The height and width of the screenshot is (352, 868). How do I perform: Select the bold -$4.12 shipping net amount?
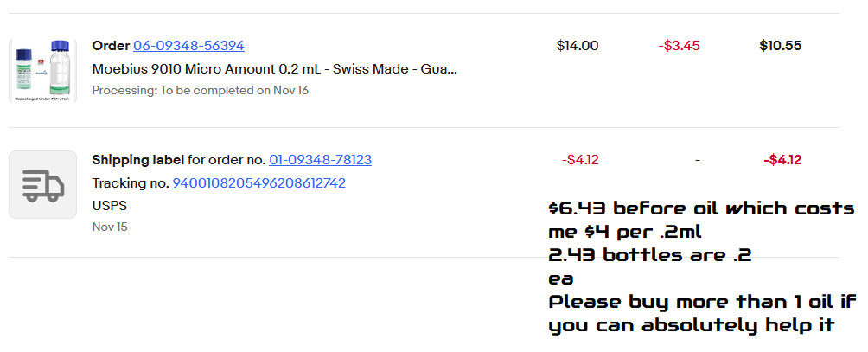(x=782, y=160)
